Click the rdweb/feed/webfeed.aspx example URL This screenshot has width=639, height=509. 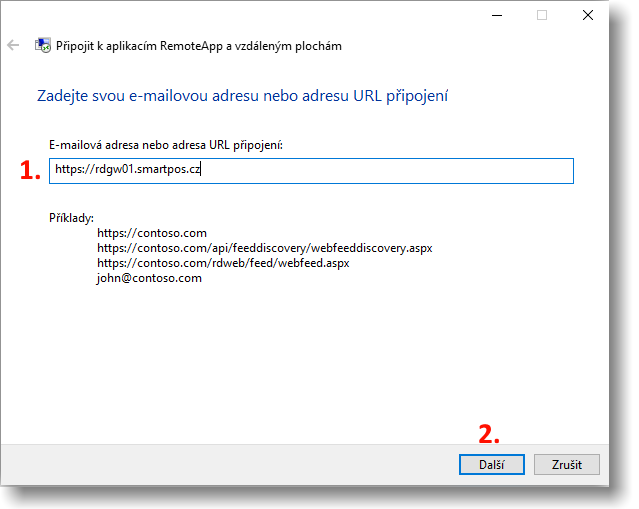point(223,263)
